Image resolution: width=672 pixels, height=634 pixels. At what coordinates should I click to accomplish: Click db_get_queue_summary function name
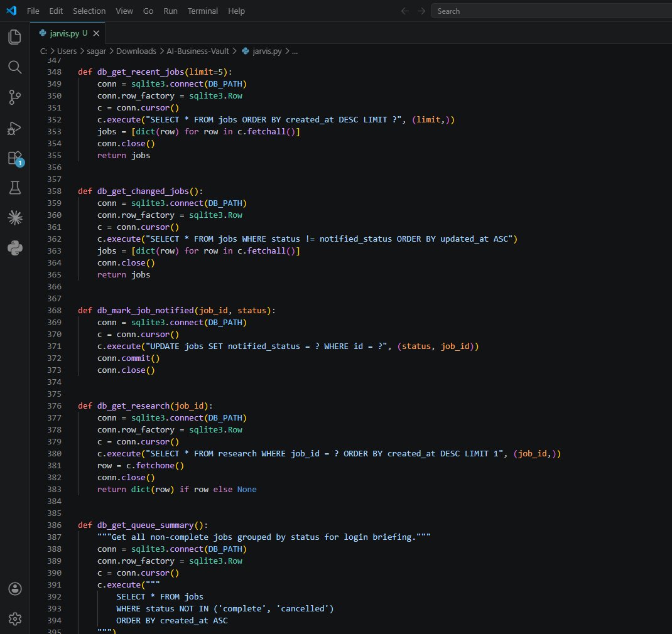(145, 525)
